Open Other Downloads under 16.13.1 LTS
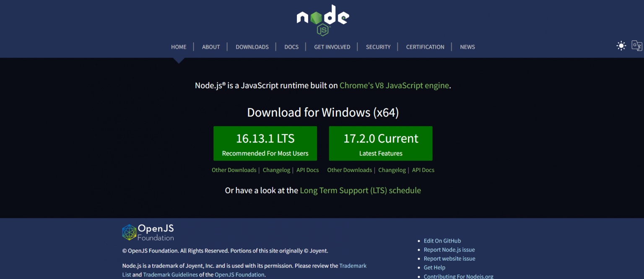 tap(234, 170)
